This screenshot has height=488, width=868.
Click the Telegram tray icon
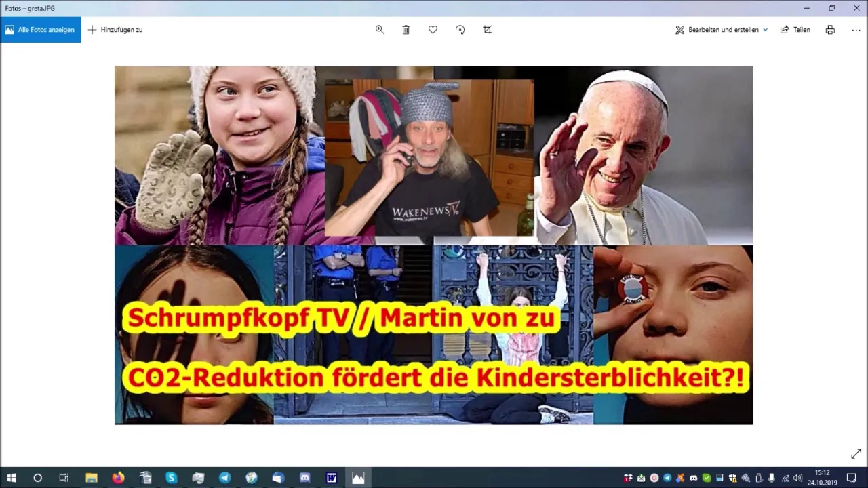point(667,478)
